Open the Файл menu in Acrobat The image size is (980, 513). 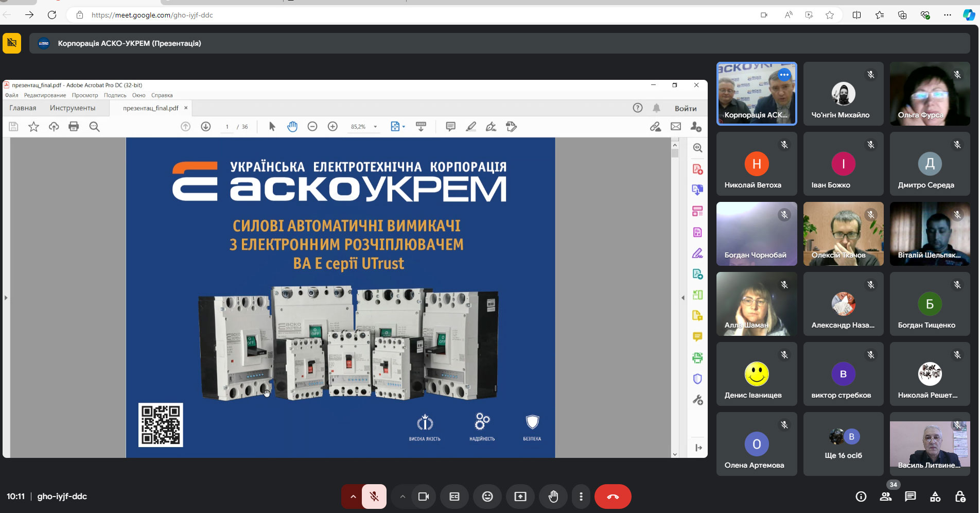pos(11,95)
